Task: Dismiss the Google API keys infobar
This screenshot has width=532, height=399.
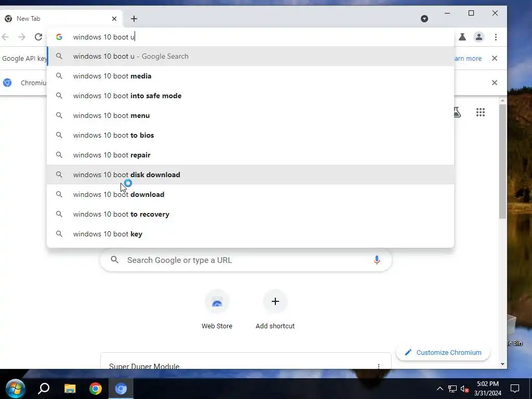Action: pyautogui.click(x=495, y=58)
